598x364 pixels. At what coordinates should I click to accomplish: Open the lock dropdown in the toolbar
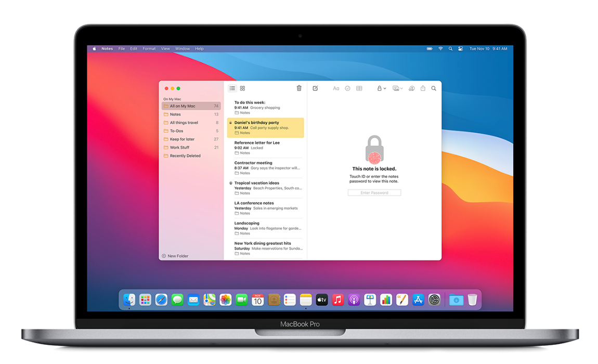381,88
